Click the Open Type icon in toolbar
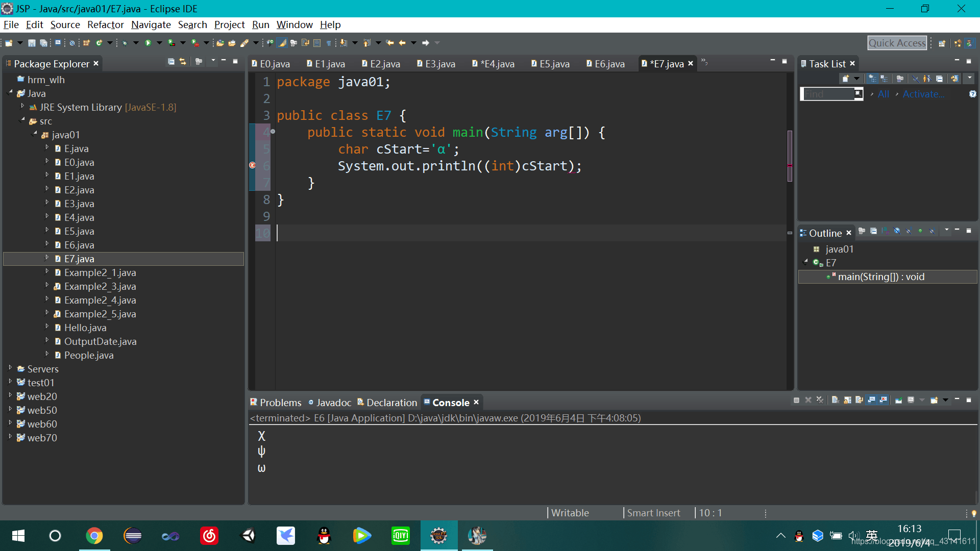The width and height of the screenshot is (980, 551). point(220,43)
